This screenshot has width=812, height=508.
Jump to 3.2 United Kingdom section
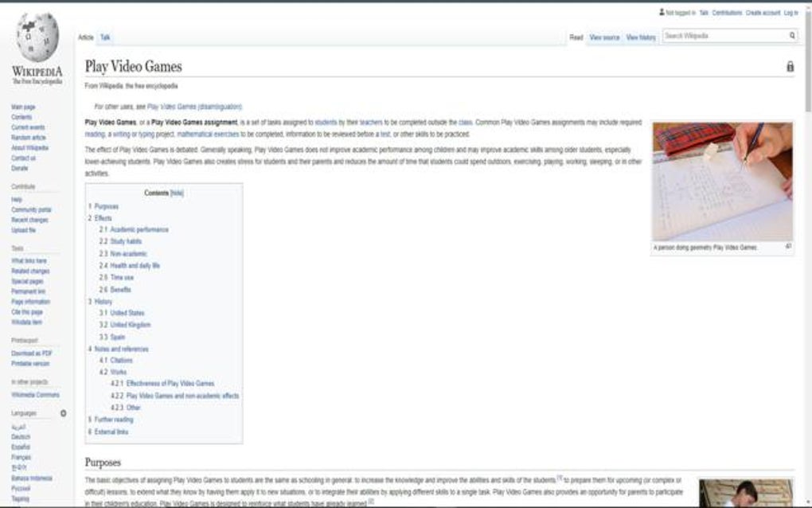pos(125,325)
